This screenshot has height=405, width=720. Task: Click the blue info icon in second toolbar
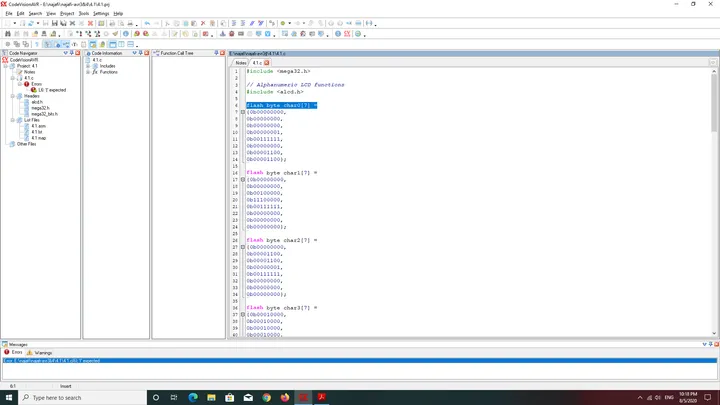125,34
